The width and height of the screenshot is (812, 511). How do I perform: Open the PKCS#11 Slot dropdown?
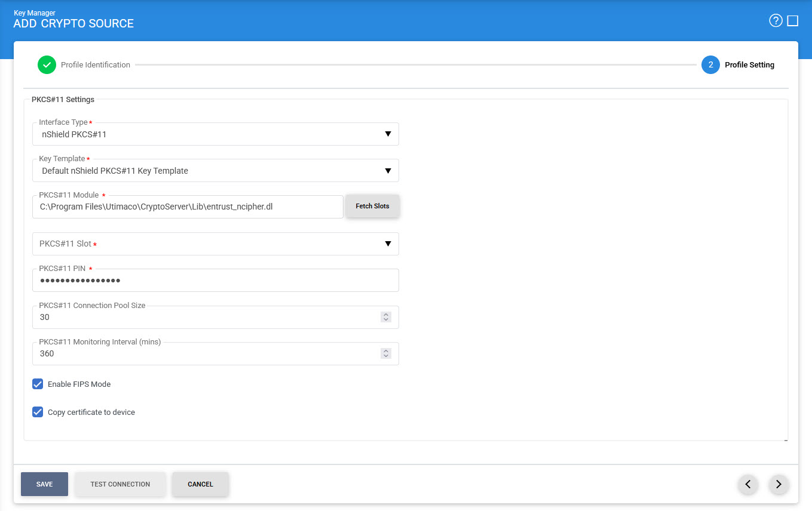pyautogui.click(x=215, y=244)
